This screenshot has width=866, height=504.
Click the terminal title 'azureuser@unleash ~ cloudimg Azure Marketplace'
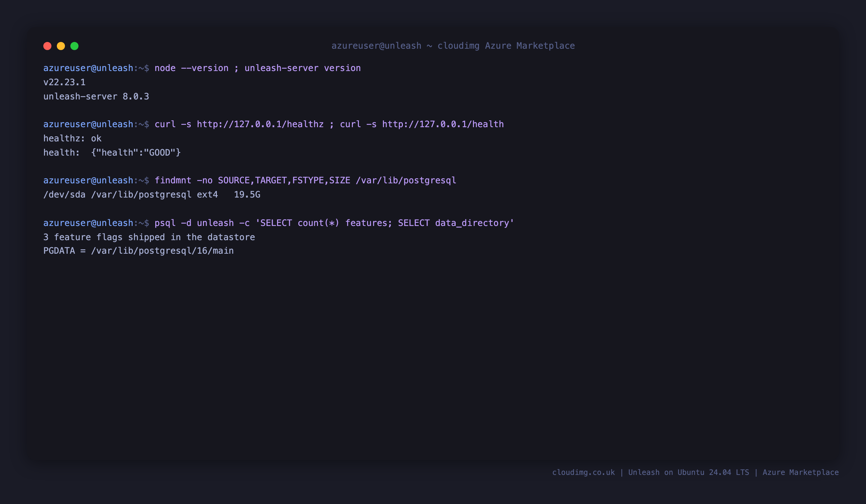[453, 46]
